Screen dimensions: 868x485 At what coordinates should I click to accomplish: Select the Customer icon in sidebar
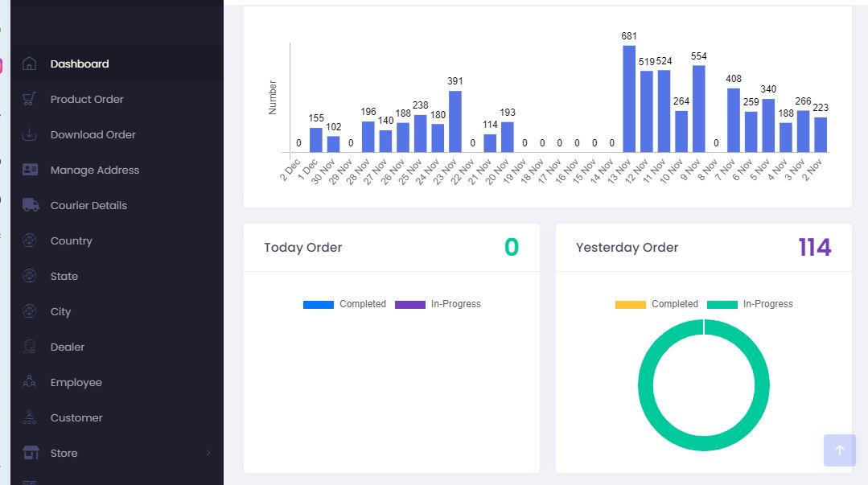pos(30,417)
